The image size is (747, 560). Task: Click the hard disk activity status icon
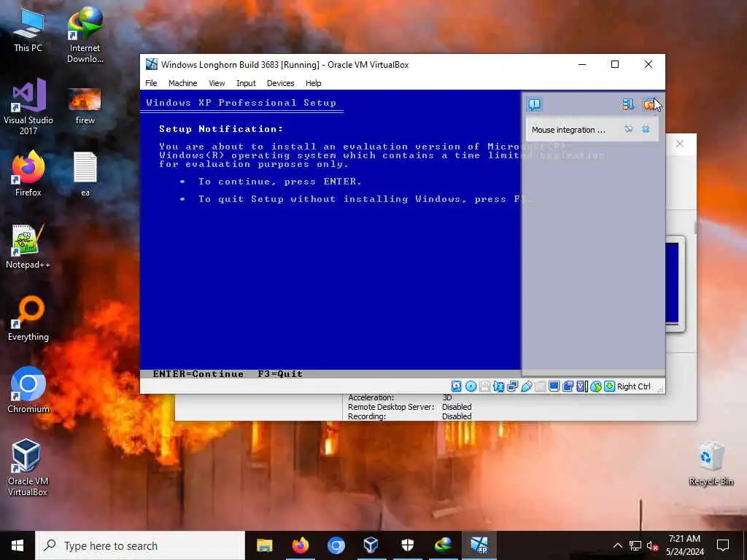coord(457,386)
